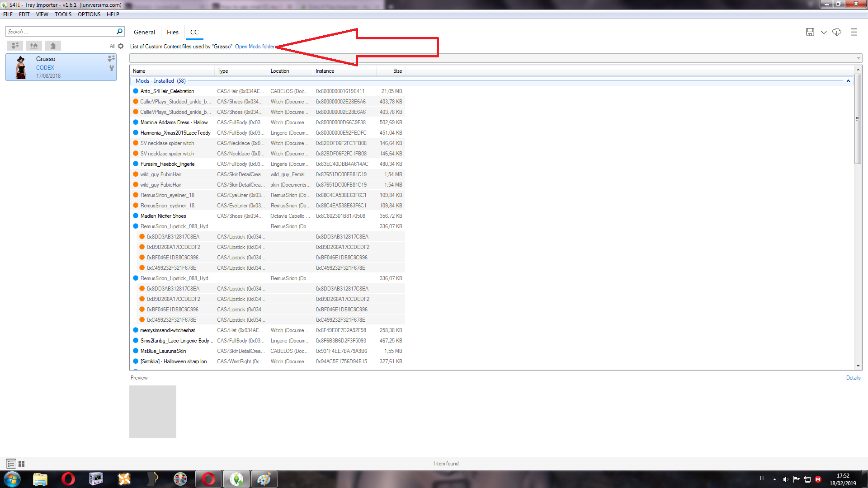Screen dimensions: 868x488
Task: Switch to grid view at bottom left
Action: pos(21,463)
